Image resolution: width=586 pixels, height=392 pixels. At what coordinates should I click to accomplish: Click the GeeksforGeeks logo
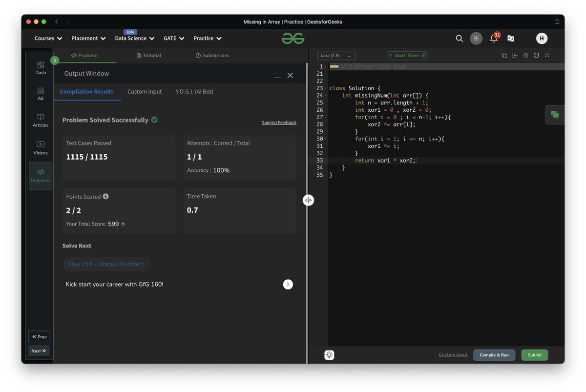(x=293, y=38)
